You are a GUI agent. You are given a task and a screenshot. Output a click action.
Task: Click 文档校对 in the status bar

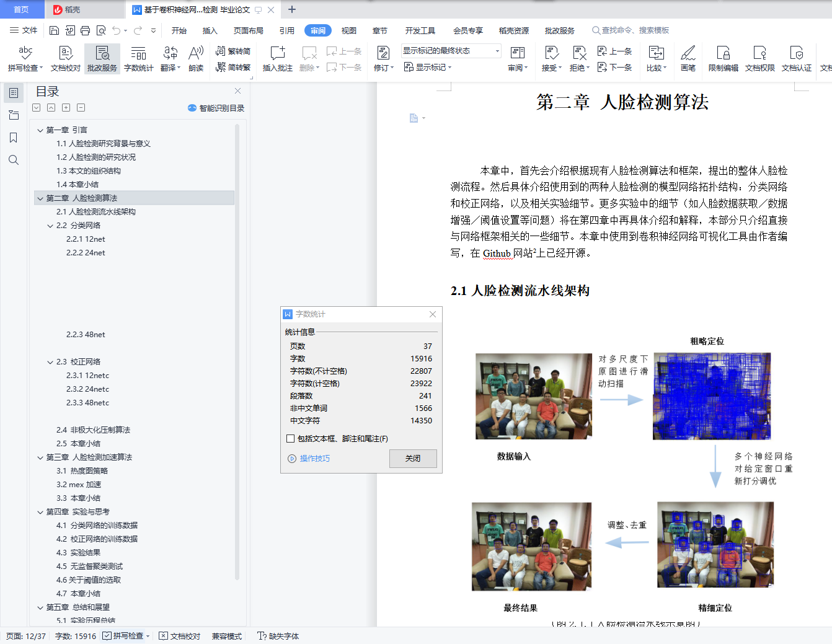coord(180,636)
